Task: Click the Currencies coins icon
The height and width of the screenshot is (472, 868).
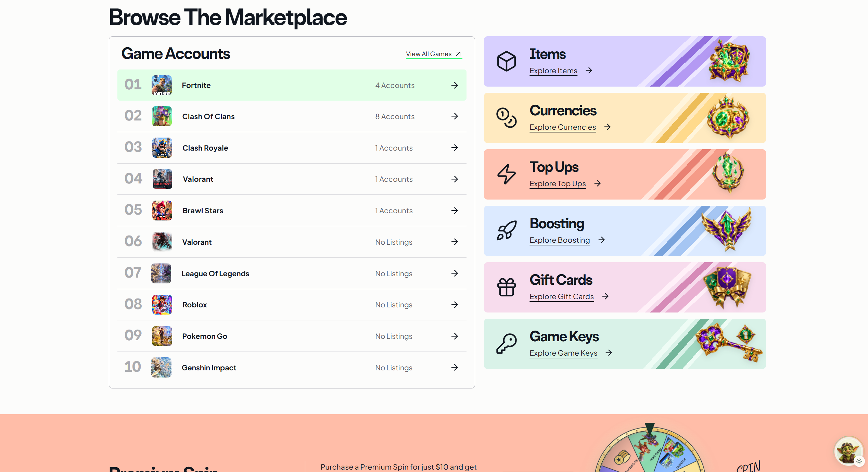Action: 507,118
